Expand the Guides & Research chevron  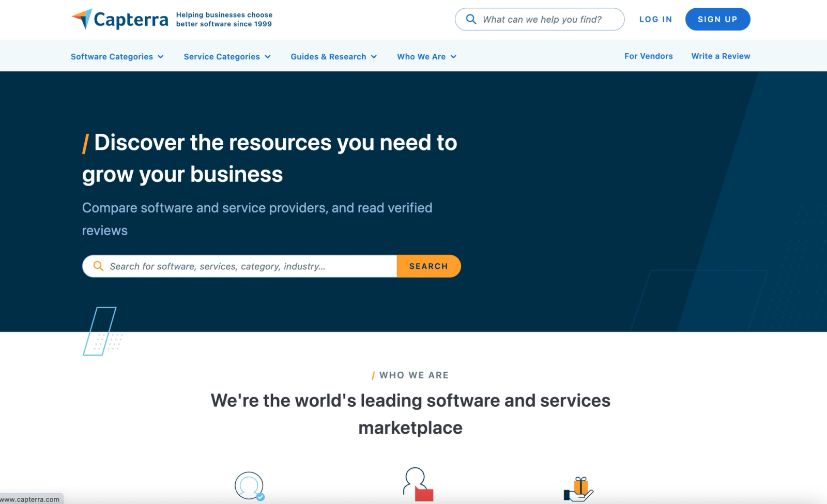(x=374, y=57)
